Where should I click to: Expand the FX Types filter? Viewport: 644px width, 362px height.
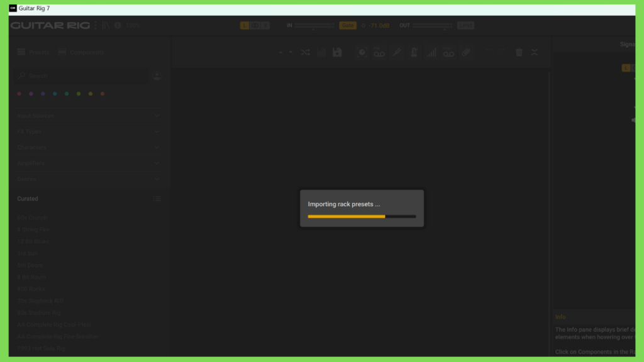coord(88,132)
